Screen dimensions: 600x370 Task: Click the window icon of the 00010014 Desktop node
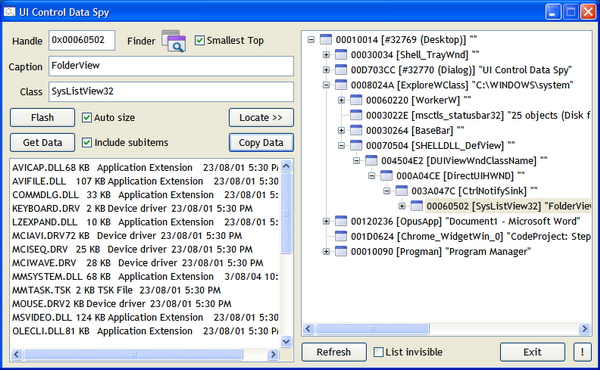[x=326, y=39]
